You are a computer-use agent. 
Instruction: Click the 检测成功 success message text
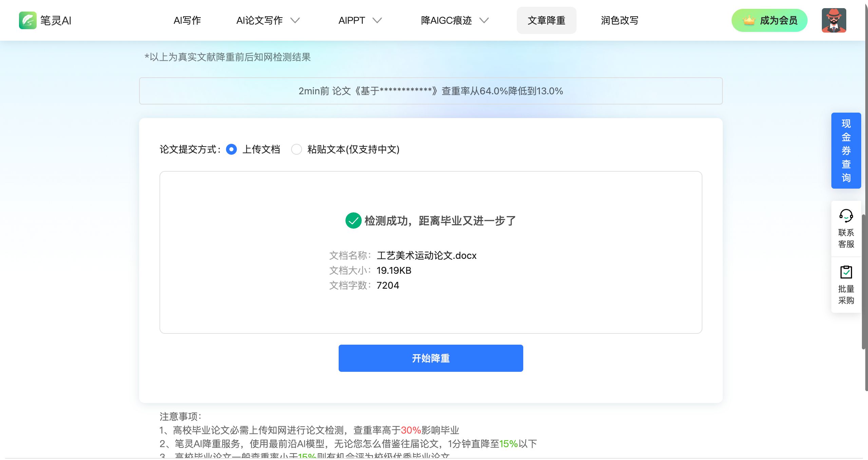point(440,221)
